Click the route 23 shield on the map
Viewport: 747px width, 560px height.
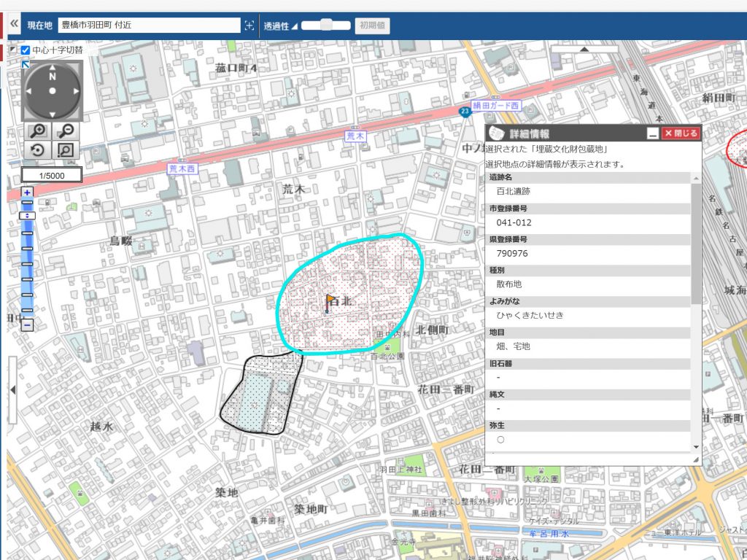click(465, 112)
